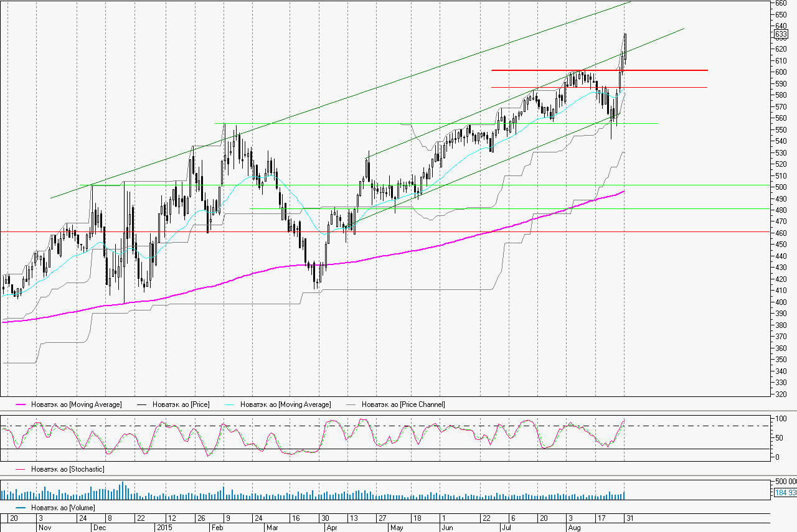Select the Price Channel legend entry
Screen dimensions: 797x532
click(x=403, y=404)
